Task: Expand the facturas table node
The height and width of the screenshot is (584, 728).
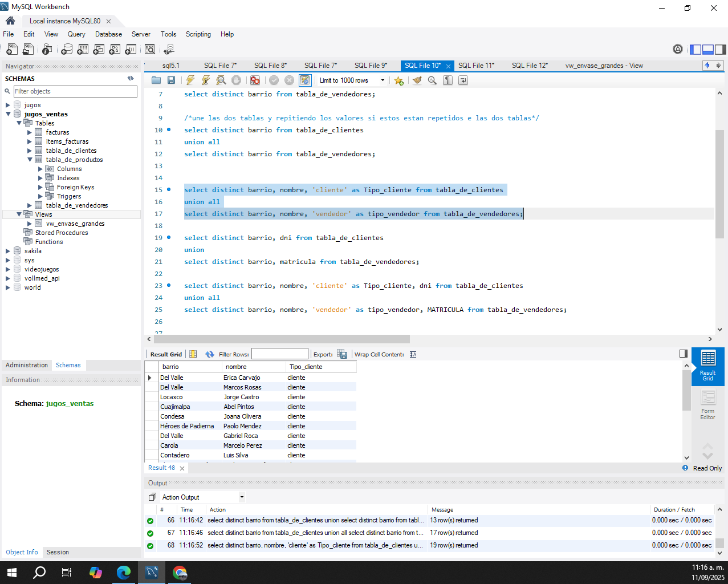Action: click(x=30, y=132)
